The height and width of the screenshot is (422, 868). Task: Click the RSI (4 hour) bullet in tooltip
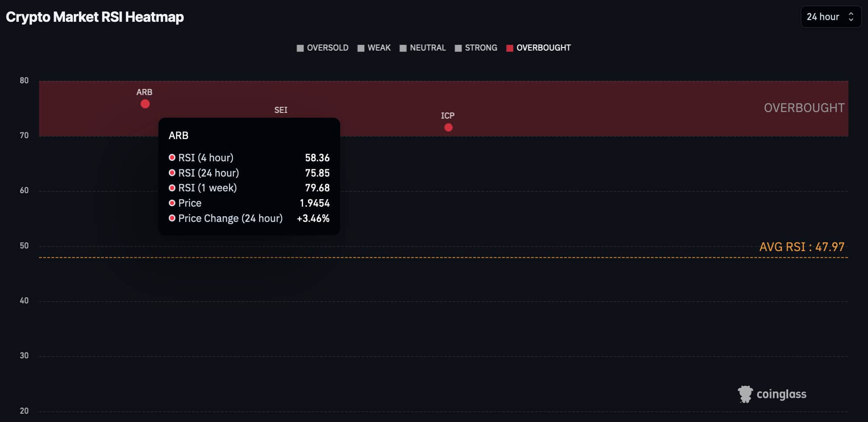click(x=172, y=157)
